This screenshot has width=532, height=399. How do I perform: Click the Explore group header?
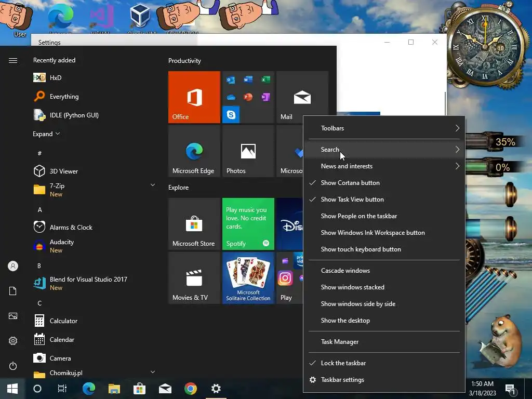179,188
